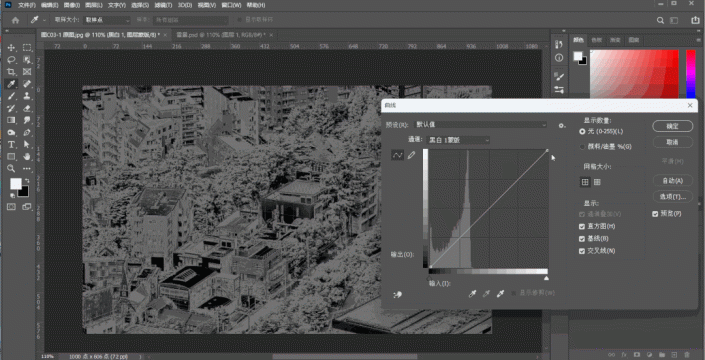Open the Properties info panel icon
The width and height of the screenshot is (705, 360).
pyautogui.click(x=559, y=58)
